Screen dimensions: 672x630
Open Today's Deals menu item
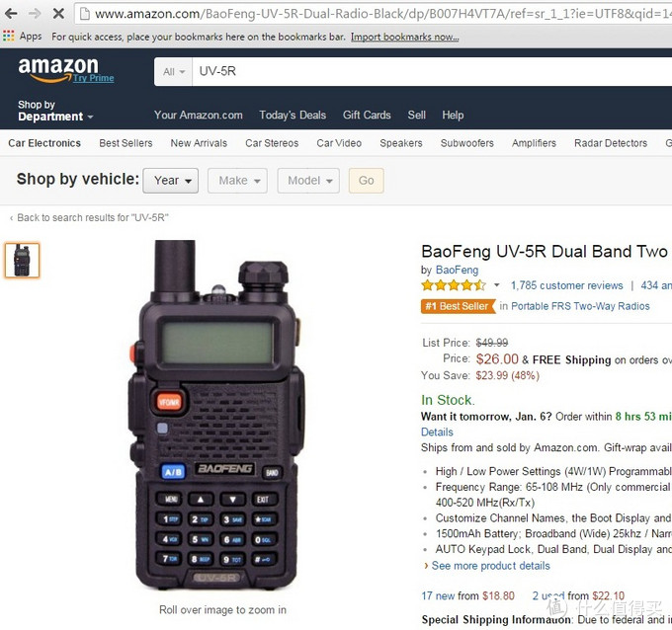pos(293,116)
